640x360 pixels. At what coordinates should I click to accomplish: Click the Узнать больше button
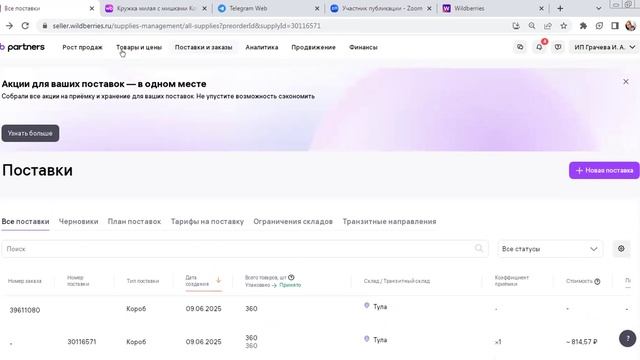pos(30,133)
